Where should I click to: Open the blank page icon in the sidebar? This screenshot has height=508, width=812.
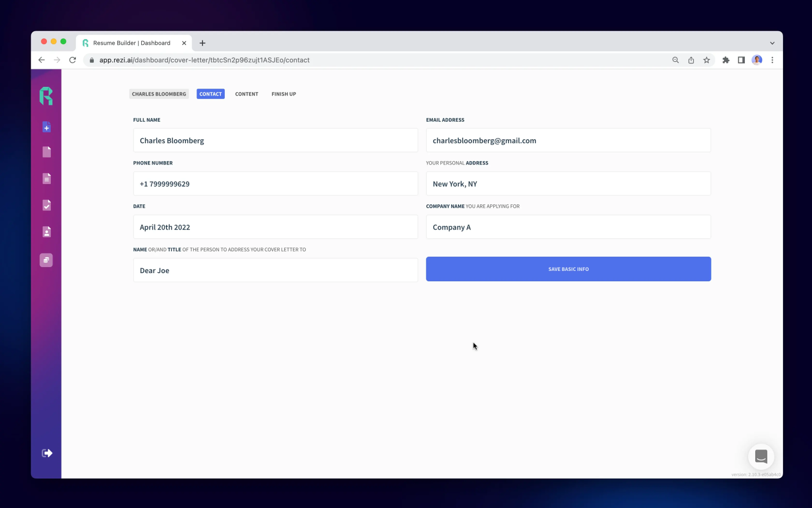tap(46, 152)
